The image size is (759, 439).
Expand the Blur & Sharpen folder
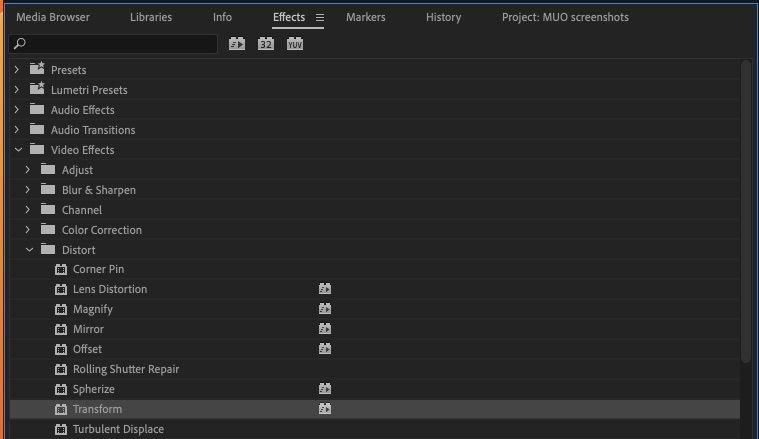(x=28, y=190)
